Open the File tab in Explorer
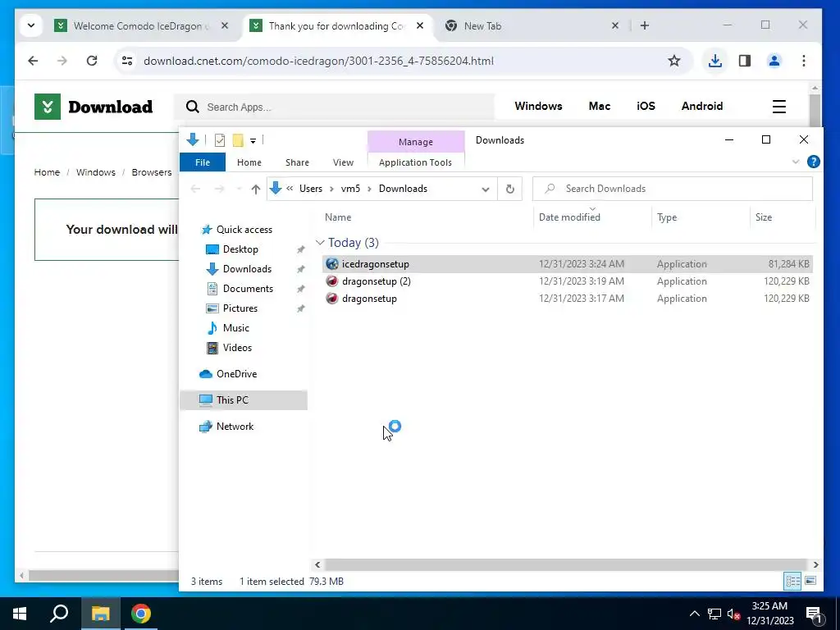 coord(203,162)
